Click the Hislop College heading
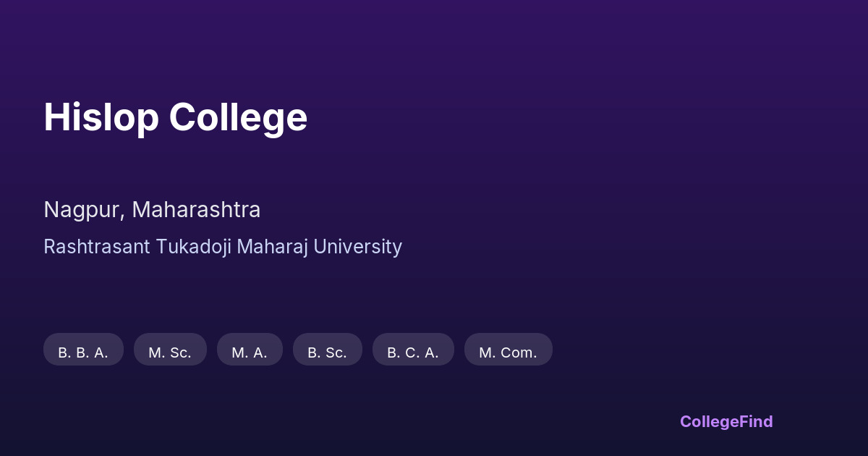Image resolution: width=868 pixels, height=456 pixels. point(175,117)
